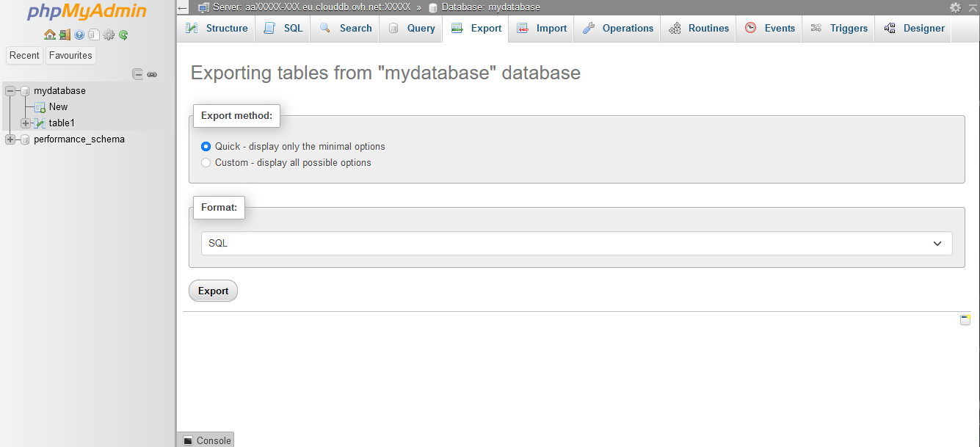
Task: Click the phpMyAdmin home icon
Action: [x=50, y=34]
